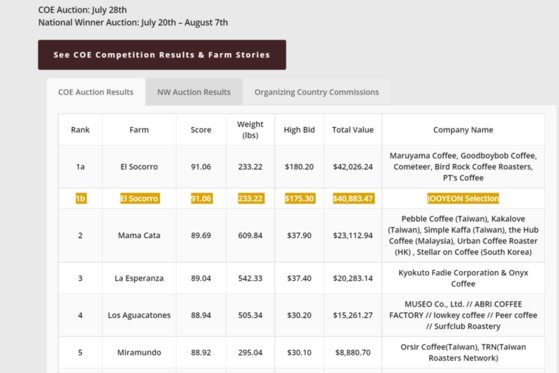Select rank cell 1a
The height and width of the screenshot is (373, 559).
tap(80, 167)
